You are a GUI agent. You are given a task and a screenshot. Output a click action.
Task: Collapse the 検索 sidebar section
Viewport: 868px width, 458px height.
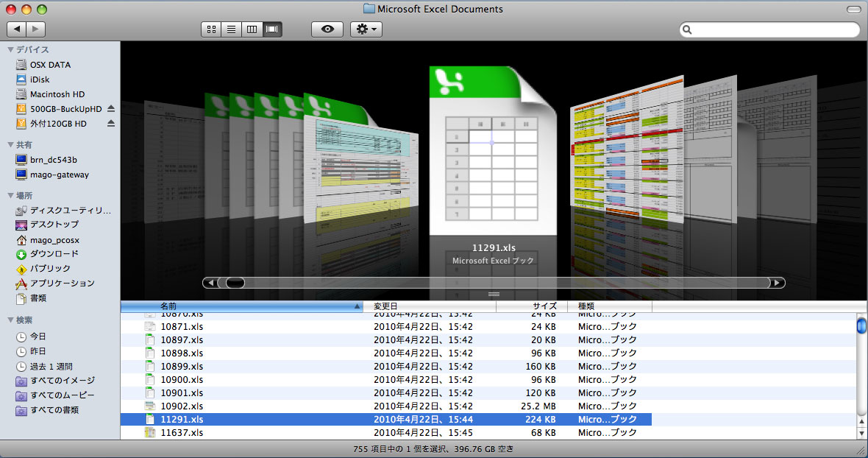[10, 320]
